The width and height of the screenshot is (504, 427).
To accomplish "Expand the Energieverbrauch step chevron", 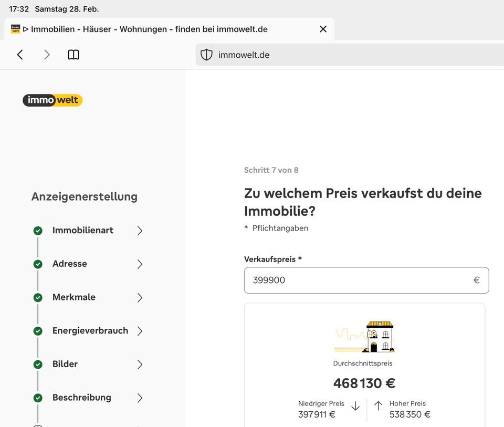I will point(140,331).
